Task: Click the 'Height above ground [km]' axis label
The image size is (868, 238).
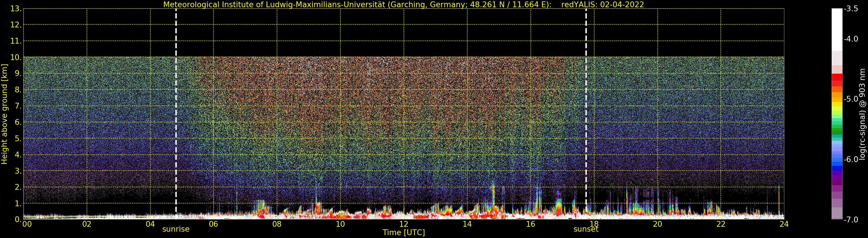Action: pyautogui.click(x=4, y=114)
